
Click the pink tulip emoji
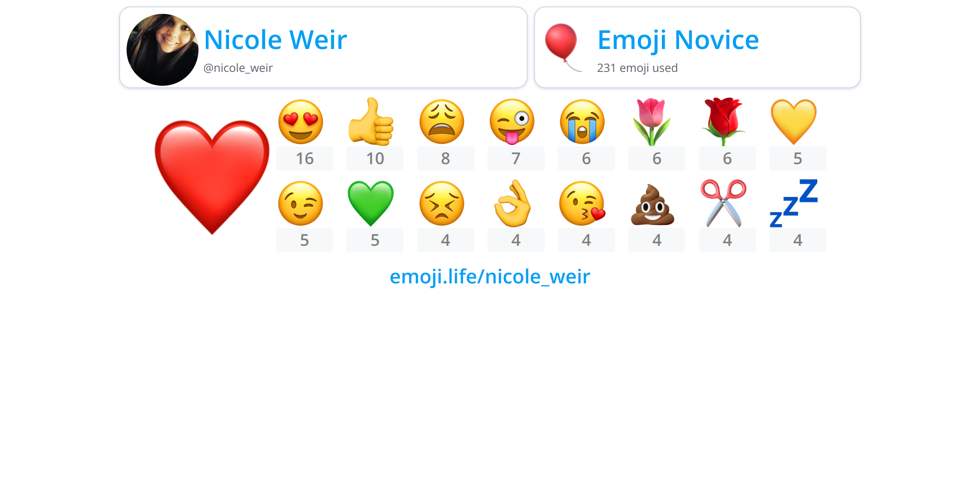(x=652, y=122)
